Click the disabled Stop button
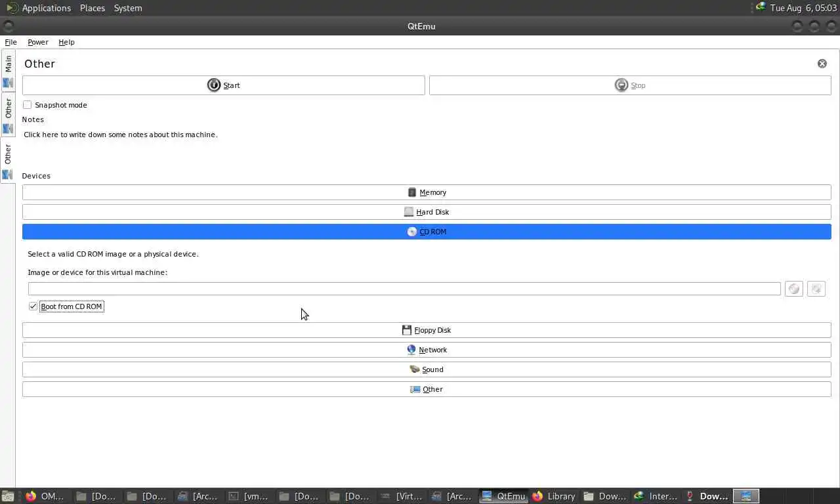This screenshot has width=840, height=504. click(630, 85)
